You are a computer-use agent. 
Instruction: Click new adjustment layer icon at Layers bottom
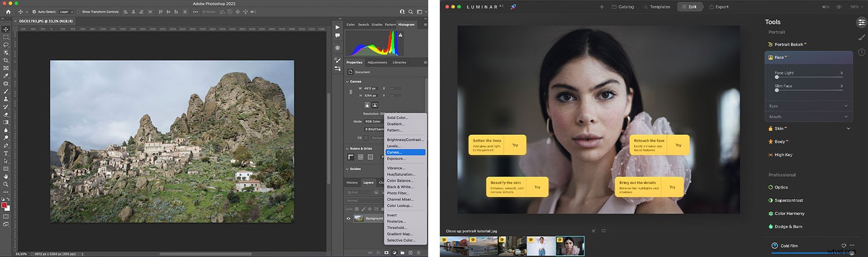pos(395,253)
